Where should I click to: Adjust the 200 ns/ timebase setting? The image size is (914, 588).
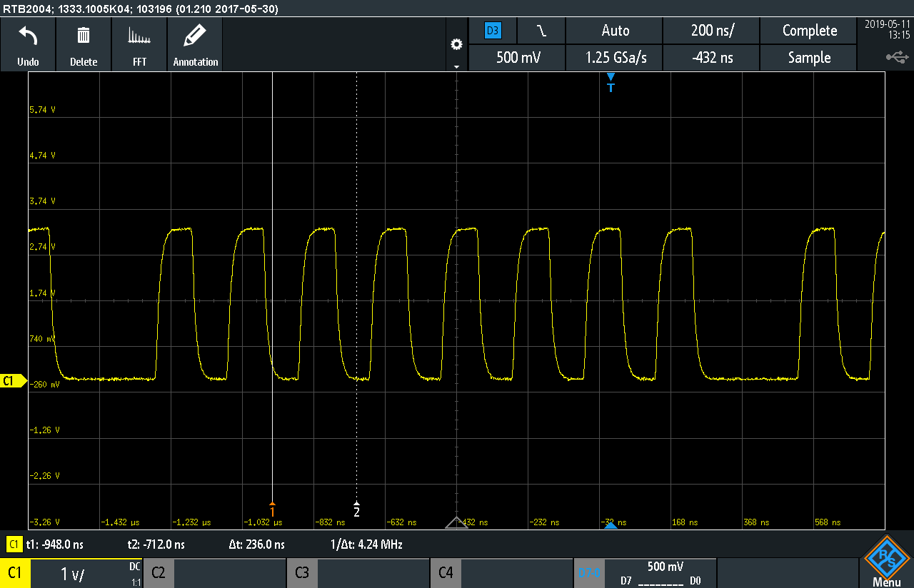coord(712,31)
